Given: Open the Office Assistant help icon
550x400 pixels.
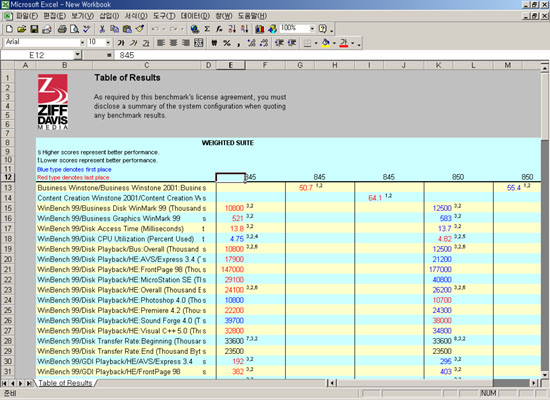Looking at the screenshot, I should [323, 29].
